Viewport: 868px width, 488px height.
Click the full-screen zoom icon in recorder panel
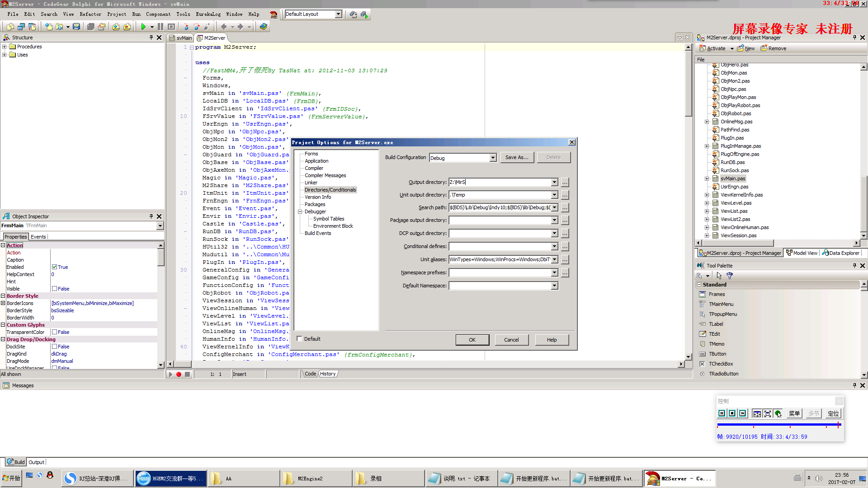(x=768, y=413)
